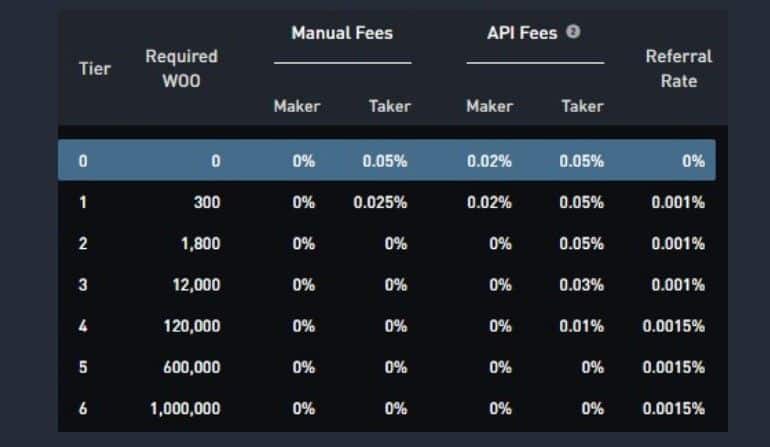This screenshot has width=770, height=447.
Task: Click the 12,000 required WOO value
Action: tap(196, 285)
